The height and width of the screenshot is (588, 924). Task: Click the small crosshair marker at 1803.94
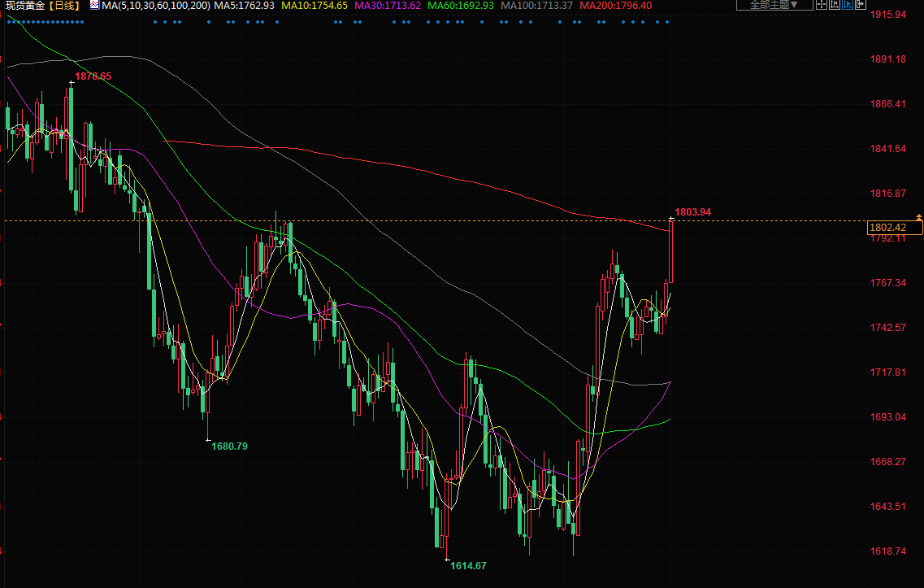click(671, 218)
